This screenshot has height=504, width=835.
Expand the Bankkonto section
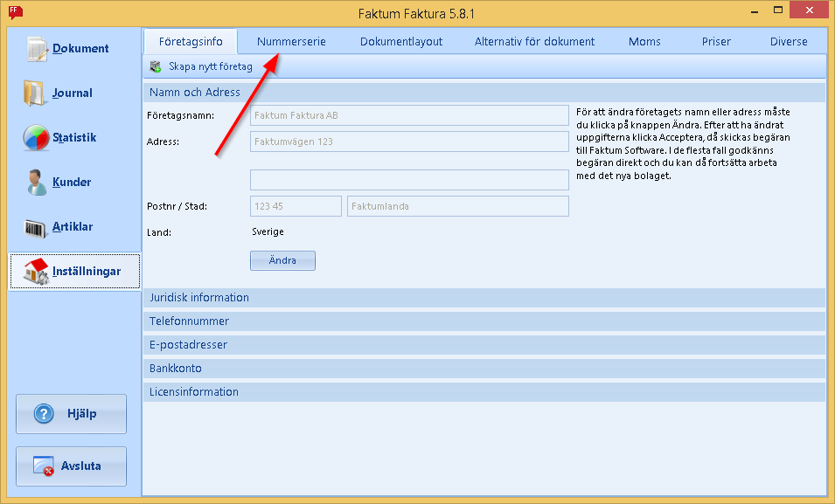point(484,369)
